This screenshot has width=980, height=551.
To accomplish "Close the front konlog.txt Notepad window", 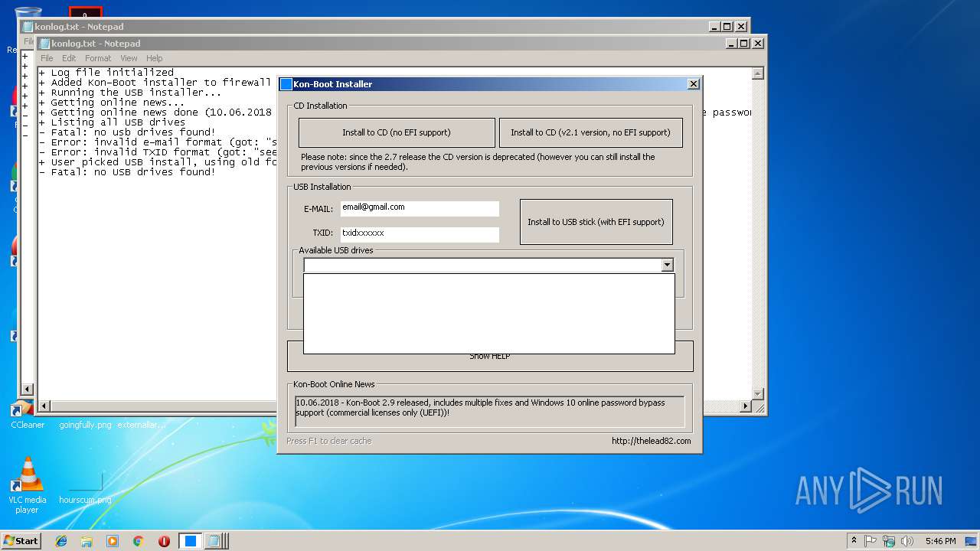I will point(758,44).
